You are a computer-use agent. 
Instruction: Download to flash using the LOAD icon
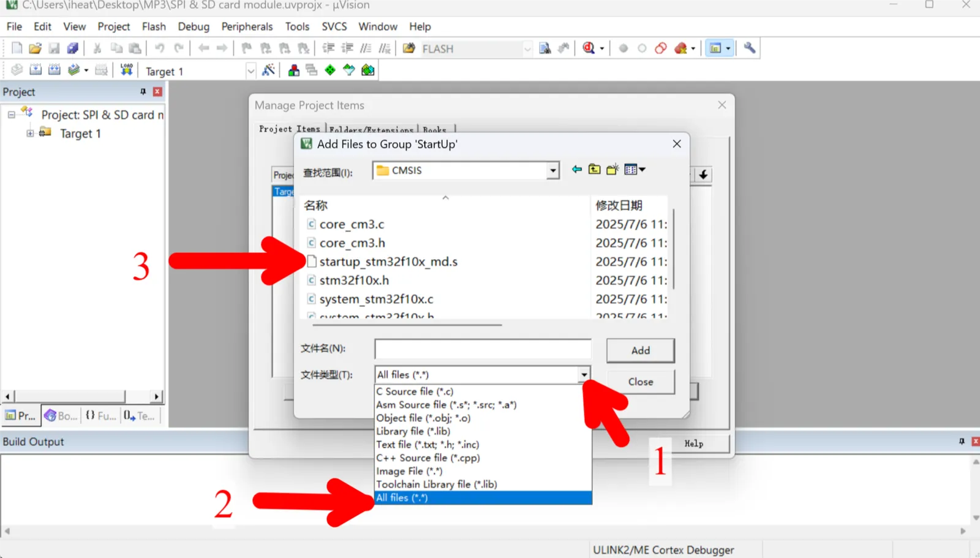[126, 70]
